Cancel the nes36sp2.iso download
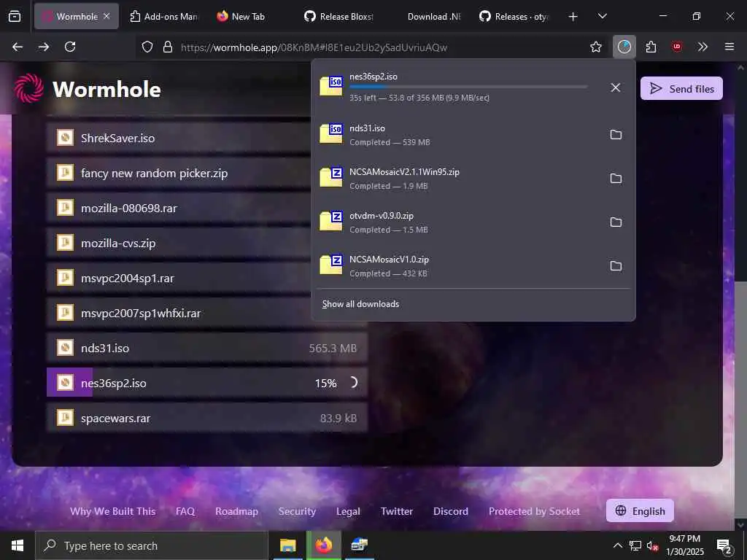This screenshot has width=747, height=560. click(x=616, y=87)
